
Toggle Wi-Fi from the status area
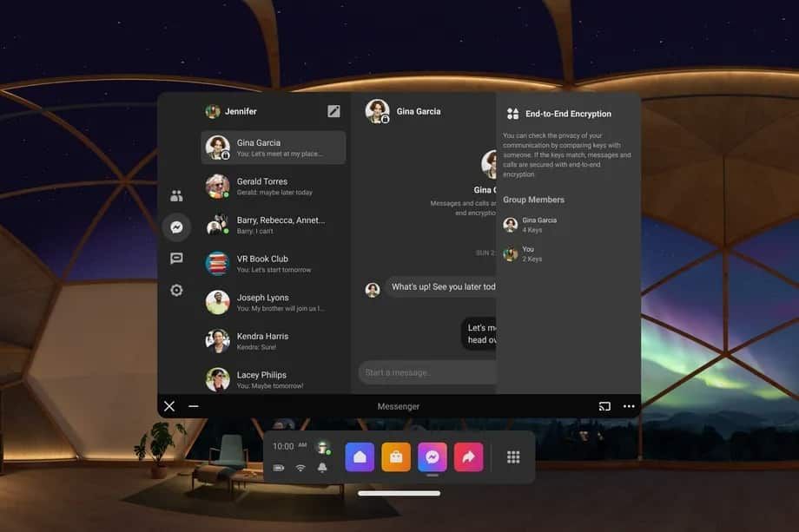(300, 467)
